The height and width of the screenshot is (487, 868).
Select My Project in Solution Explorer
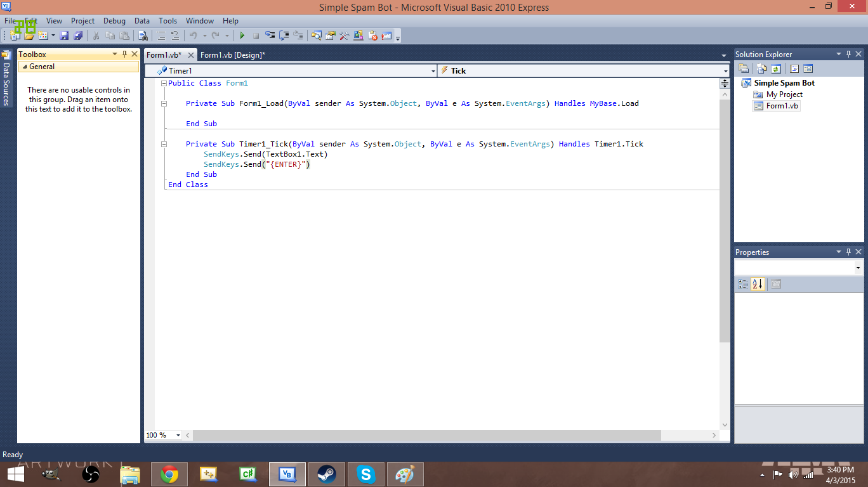(784, 94)
